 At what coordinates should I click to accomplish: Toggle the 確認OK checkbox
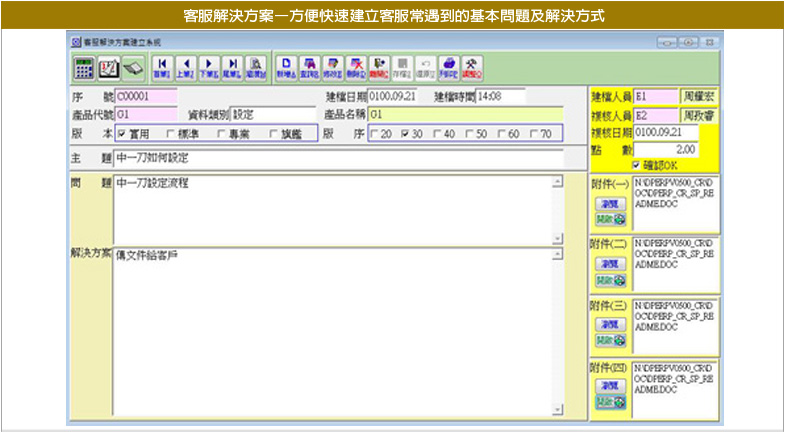637,165
